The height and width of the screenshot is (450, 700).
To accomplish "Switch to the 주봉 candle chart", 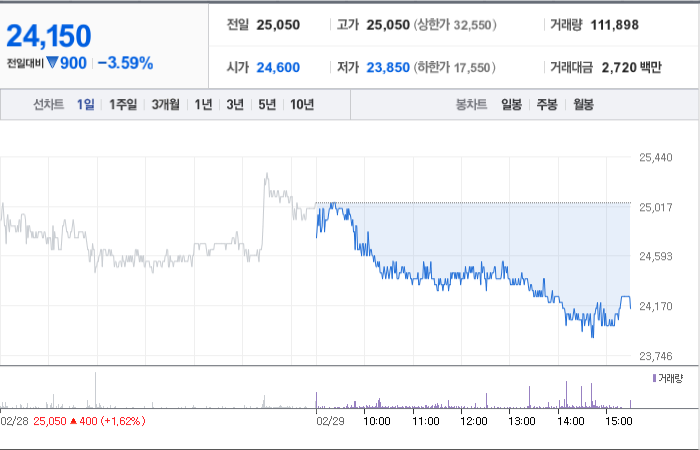I will pyautogui.click(x=547, y=105).
